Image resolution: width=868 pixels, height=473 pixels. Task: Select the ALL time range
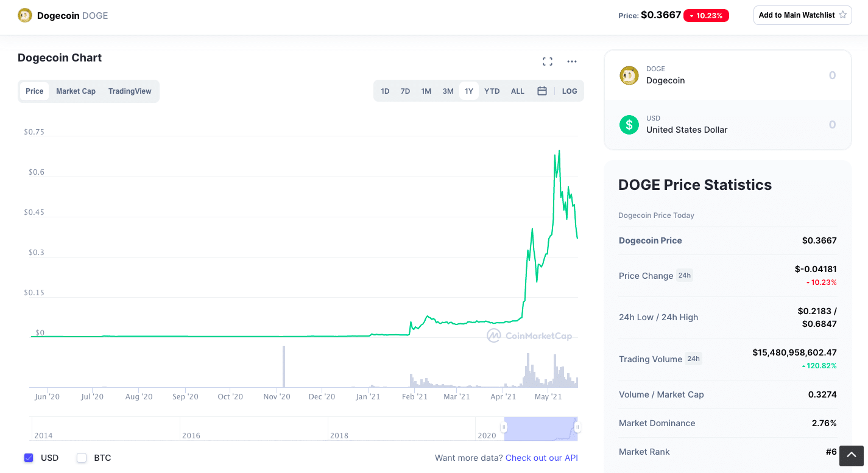[518, 91]
